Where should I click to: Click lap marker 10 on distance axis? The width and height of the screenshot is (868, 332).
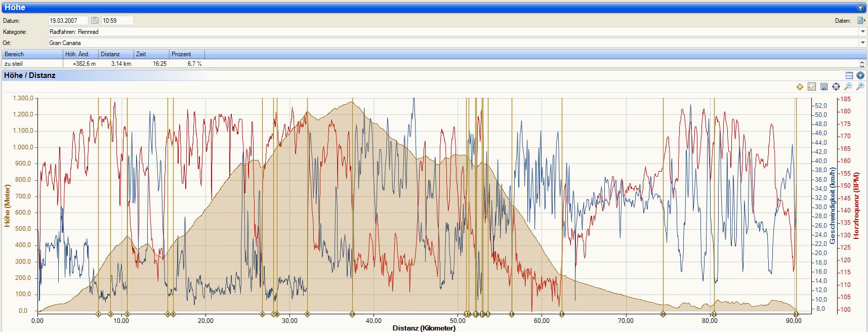click(352, 314)
